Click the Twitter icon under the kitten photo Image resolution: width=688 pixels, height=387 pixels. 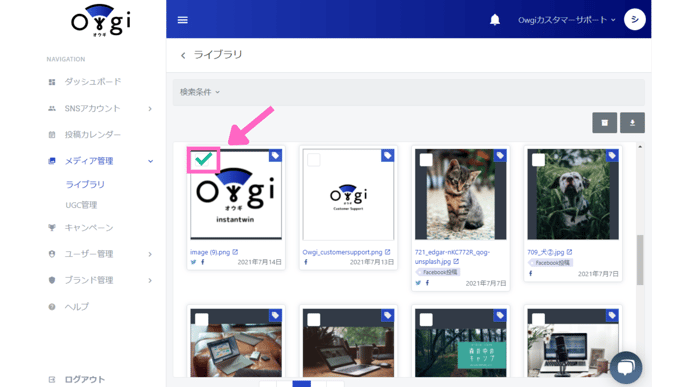(x=418, y=283)
